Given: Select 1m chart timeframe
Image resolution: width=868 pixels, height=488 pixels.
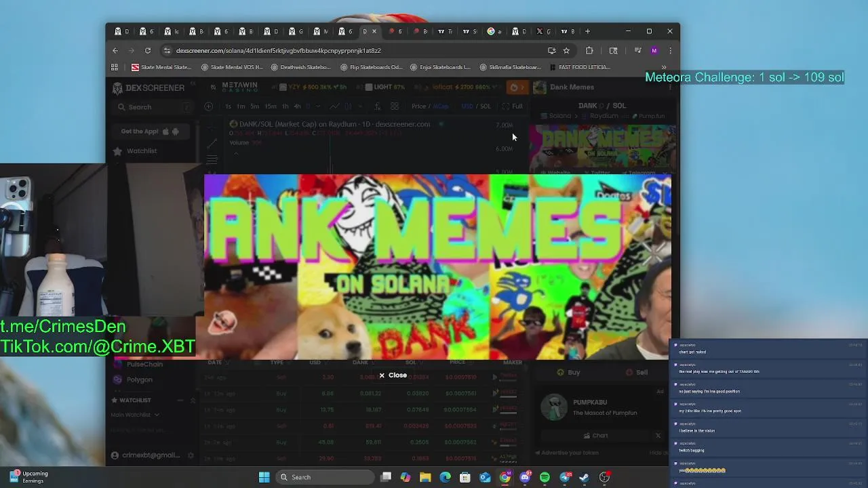Looking at the screenshot, I should pyautogui.click(x=241, y=106).
